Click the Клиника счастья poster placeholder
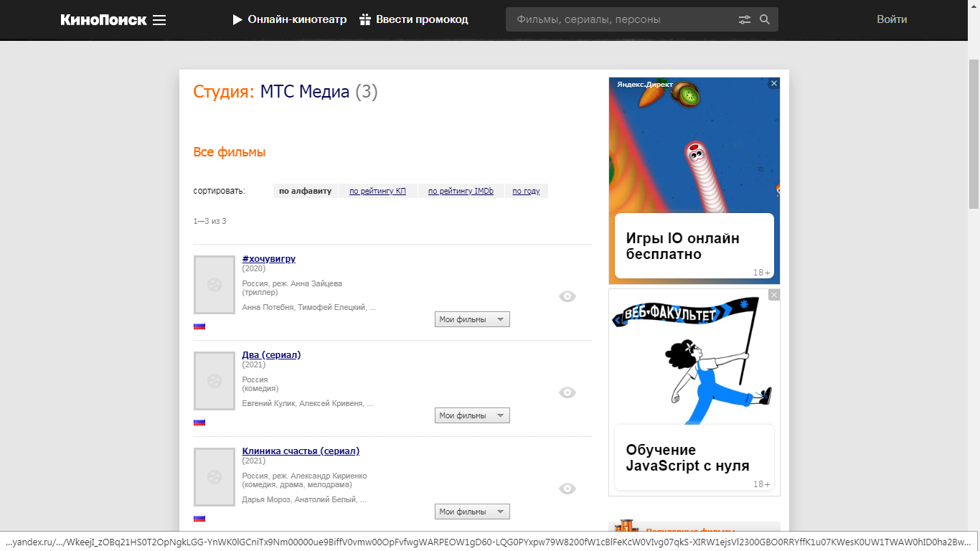980x551 pixels. pyautogui.click(x=215, y=477)
